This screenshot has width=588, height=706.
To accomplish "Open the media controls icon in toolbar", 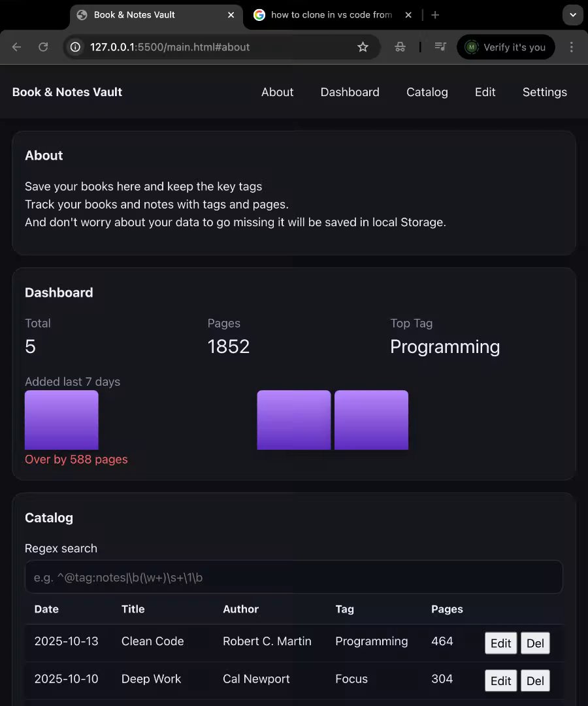I will click(x=441, y=47).
